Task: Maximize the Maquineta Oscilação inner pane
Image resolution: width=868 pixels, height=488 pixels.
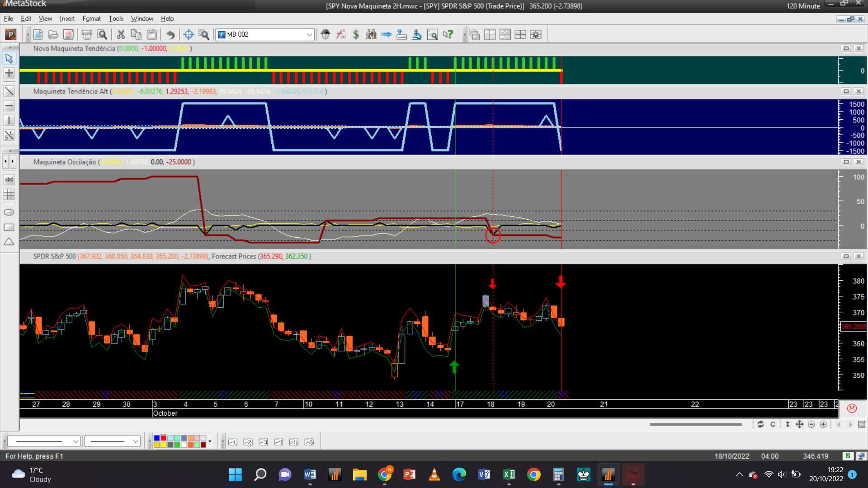Action: coord(846,162)
